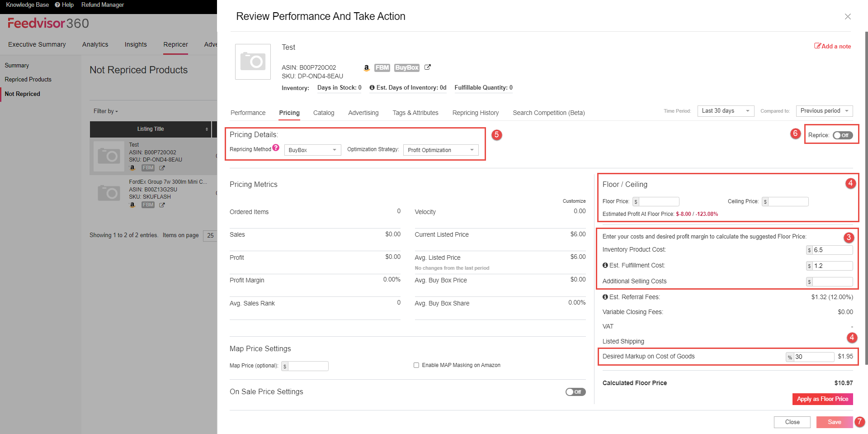Screen dimensions: 868x434
Task: Click product image placeholder in panel header
Action: 253,62
